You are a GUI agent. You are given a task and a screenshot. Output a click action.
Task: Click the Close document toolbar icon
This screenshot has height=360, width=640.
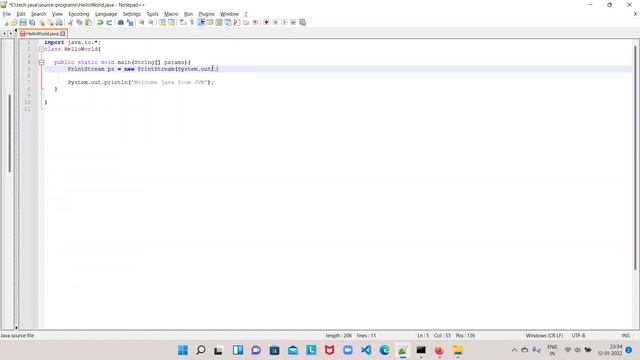coord(41,22)
